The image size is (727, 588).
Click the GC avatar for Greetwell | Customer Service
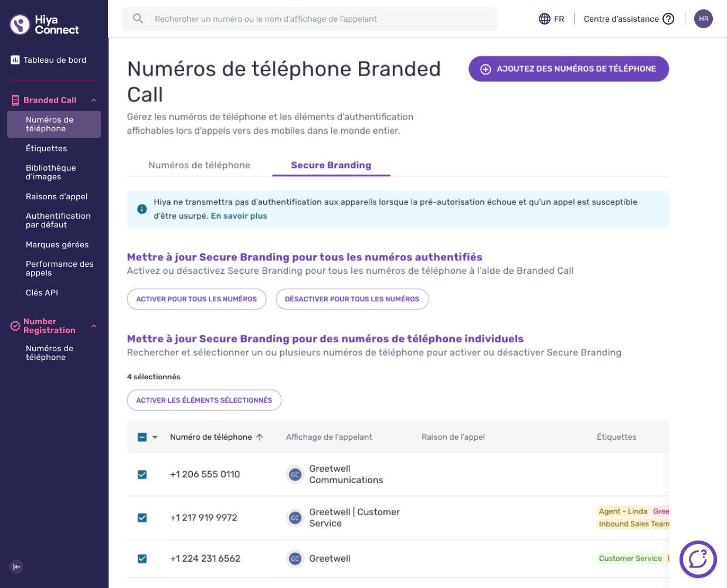pyautogui.click(x=295, y=518)
